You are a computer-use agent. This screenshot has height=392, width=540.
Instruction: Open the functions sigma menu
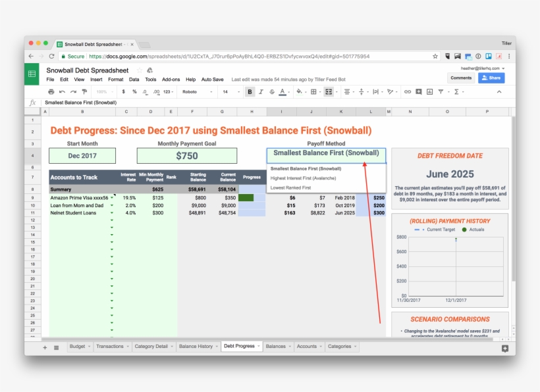456,92
